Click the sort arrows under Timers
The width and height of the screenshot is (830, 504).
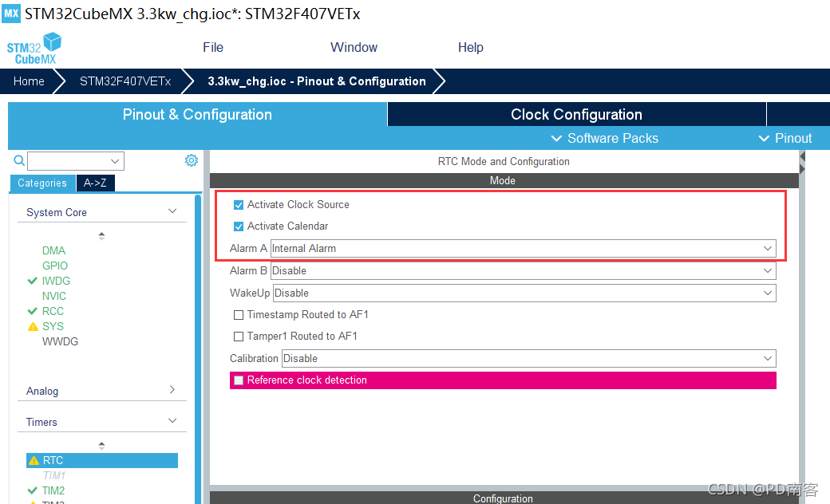(x=101, y=446)
